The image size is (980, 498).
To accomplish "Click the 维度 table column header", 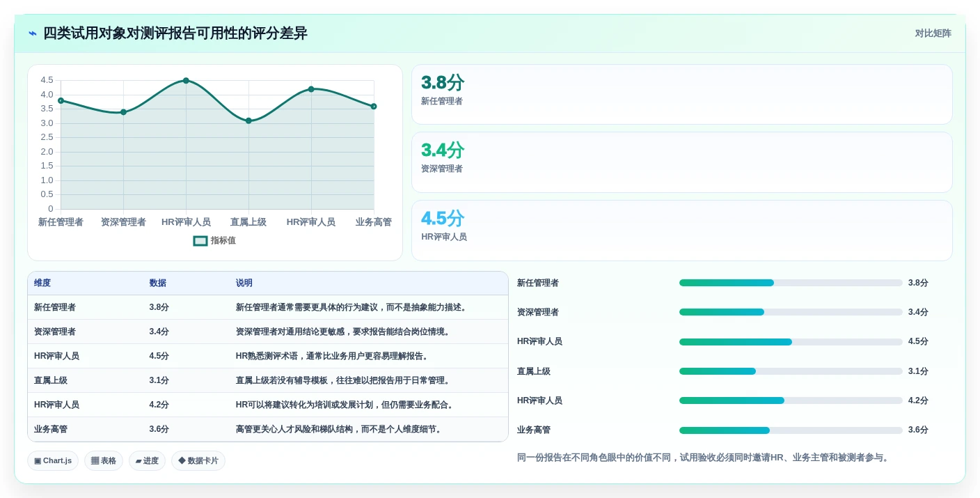I will click(x=42, y=283).
